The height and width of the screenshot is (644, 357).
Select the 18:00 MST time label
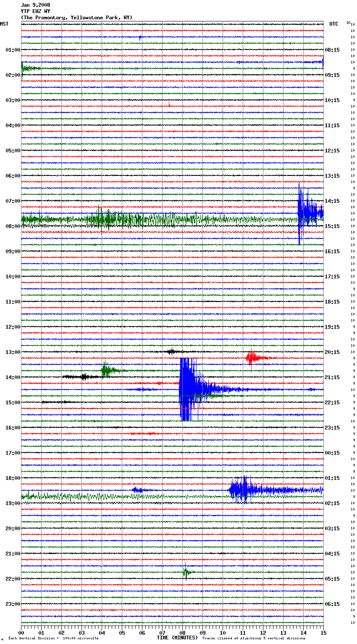tap(13, 478)
